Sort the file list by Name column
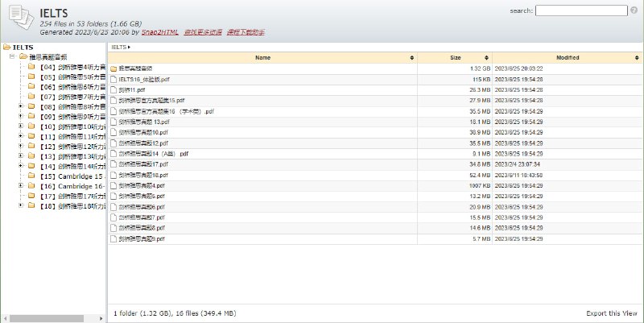Image resolution: width=644 pixels, height=323 pixels. tap(263, 58)
